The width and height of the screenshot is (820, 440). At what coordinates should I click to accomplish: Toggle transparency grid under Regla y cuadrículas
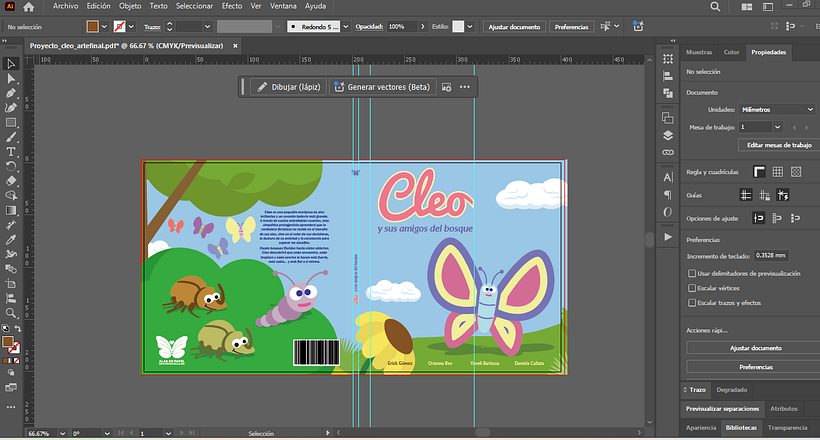point(796,172)
